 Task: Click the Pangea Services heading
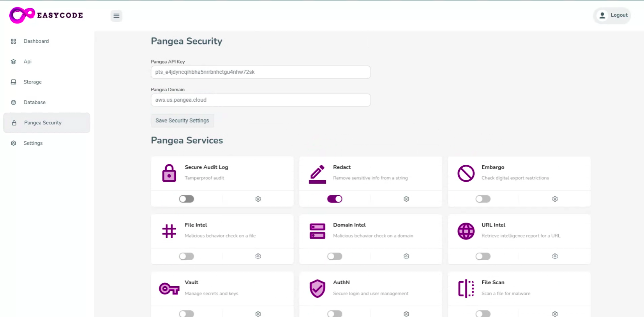click(x=187, y=140)
